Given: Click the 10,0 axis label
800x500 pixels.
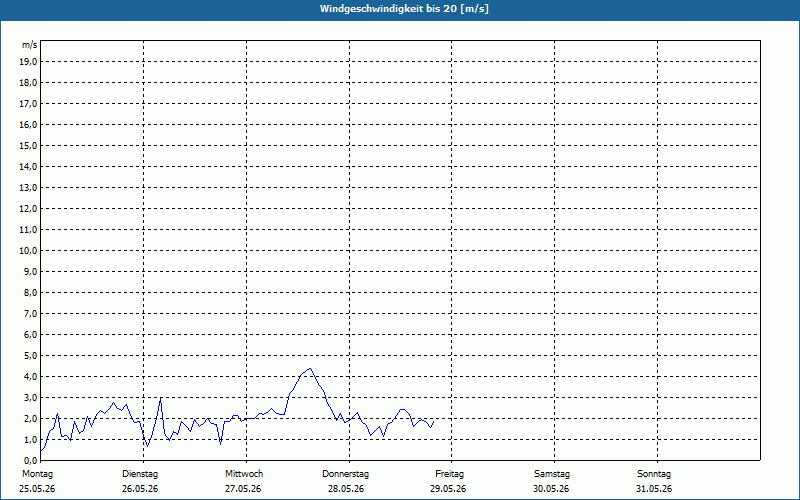Looking at the screenshot, I should (x=28, y=251).
